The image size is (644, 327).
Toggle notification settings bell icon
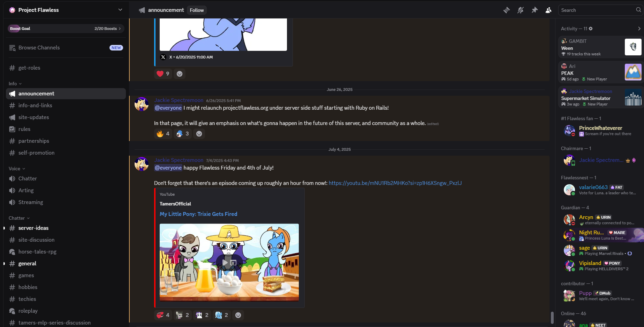pos(521,10)
